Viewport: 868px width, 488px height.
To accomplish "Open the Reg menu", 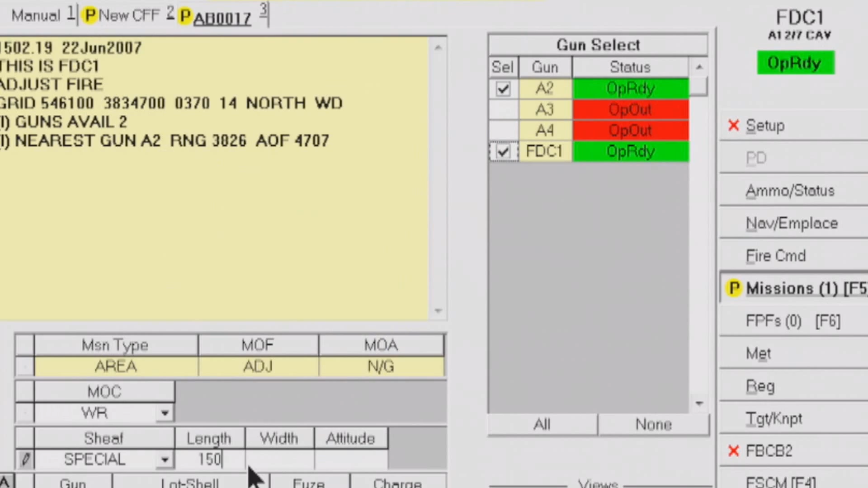I will [794, 386].
